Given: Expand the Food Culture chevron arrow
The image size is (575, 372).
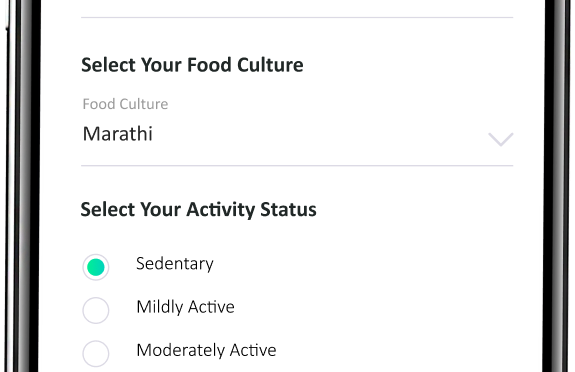Looking at the screenshot, I should click(501, 139).
